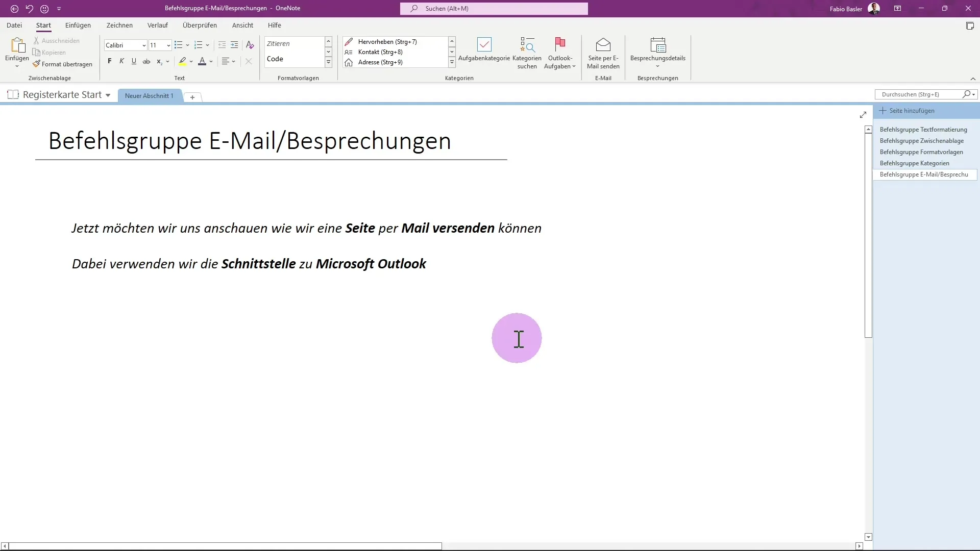
Task: Apply text highlight color
Action: [x=182, y=61]
